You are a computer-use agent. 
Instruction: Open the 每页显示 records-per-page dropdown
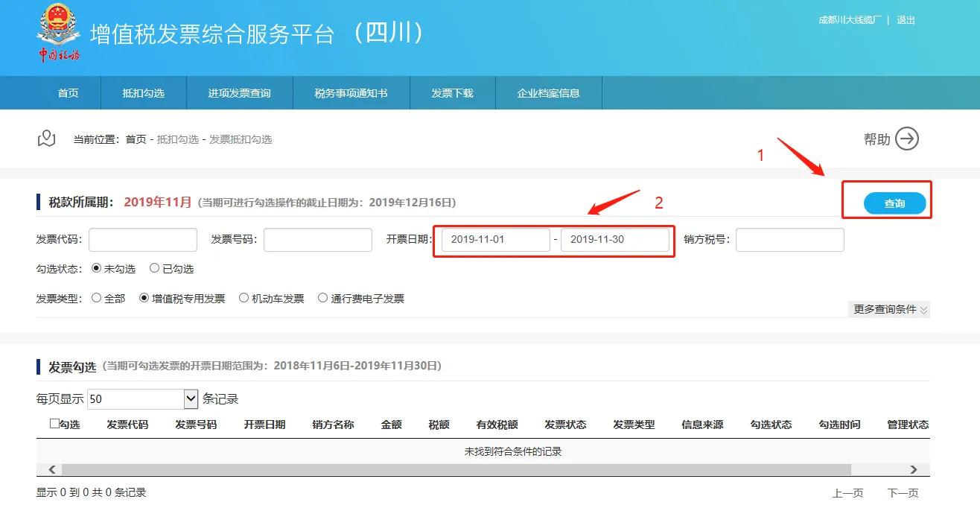(188, 398)
